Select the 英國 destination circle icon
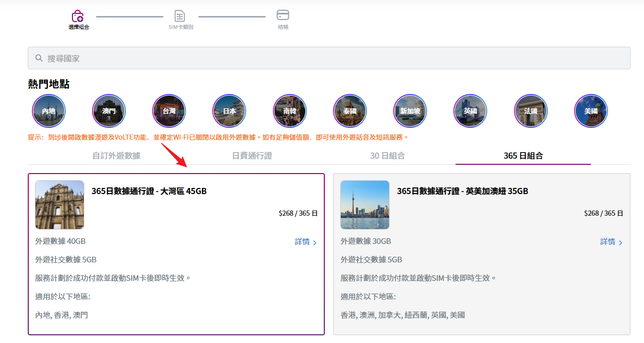 click(470, 111)
